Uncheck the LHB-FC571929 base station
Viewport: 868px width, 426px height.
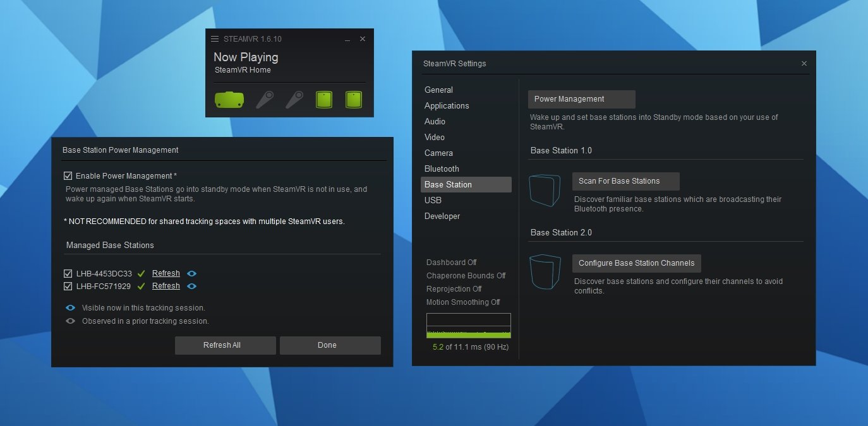tap(68, 287)
